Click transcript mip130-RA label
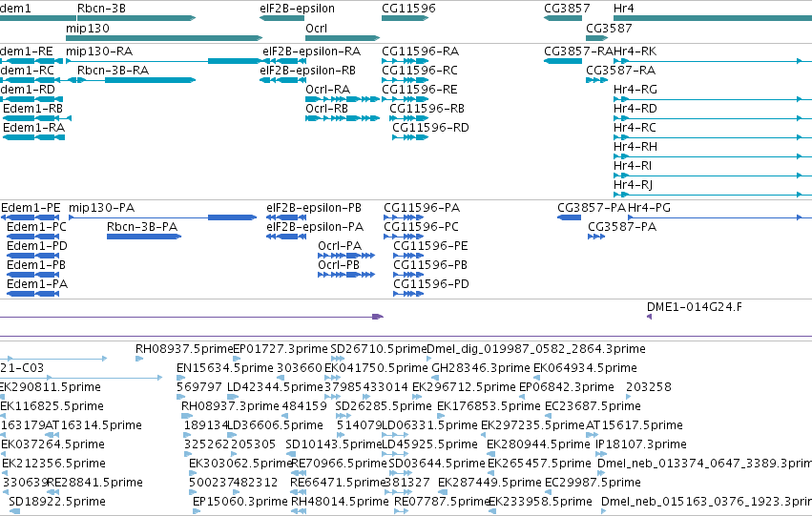 click(x=99, y=52)
